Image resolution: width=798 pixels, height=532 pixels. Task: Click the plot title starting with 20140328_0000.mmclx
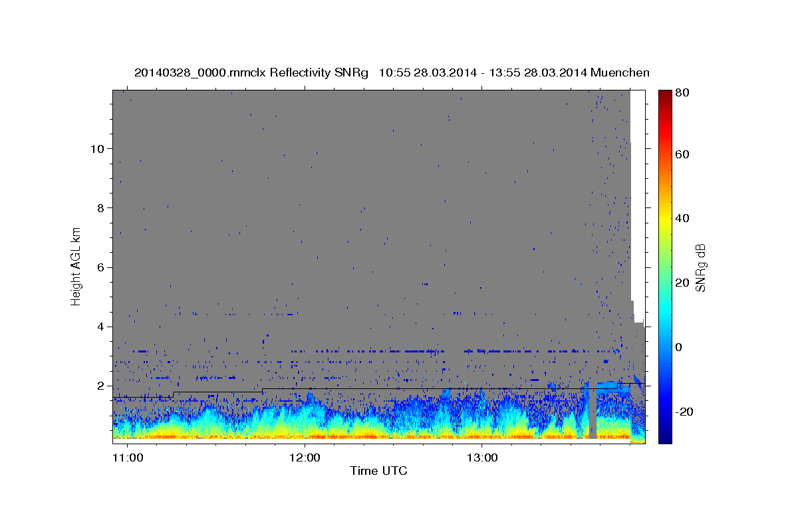coord(392,72)
